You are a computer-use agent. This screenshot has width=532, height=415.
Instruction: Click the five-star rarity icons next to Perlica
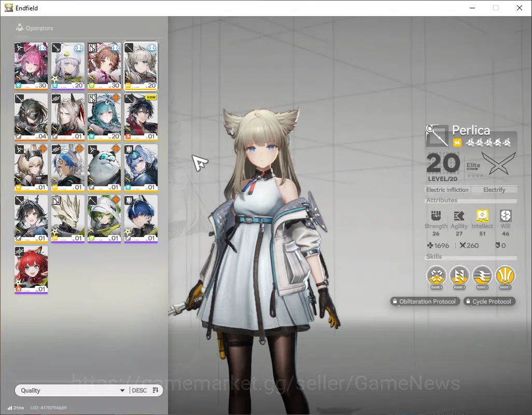488,143
